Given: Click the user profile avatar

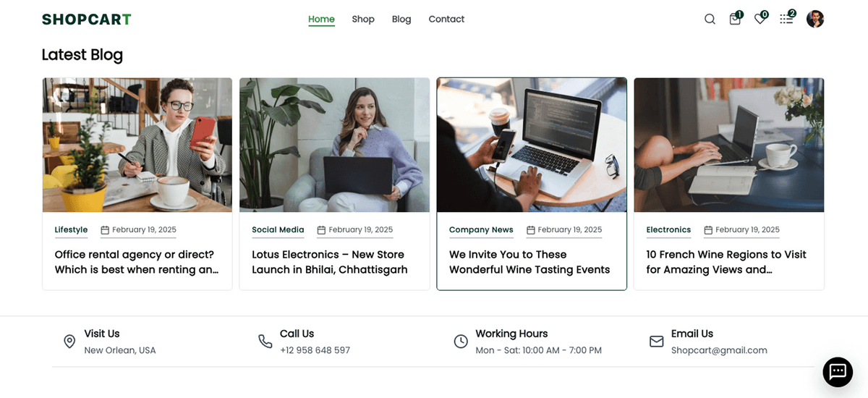Looking at the screenshot, I should (x=815, y=19).
